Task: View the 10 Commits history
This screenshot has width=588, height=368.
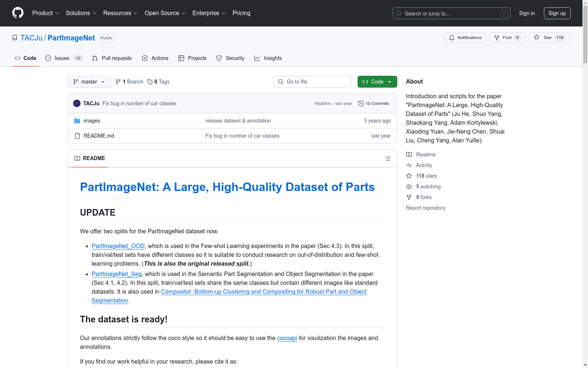Action: [x=373, y=103]
